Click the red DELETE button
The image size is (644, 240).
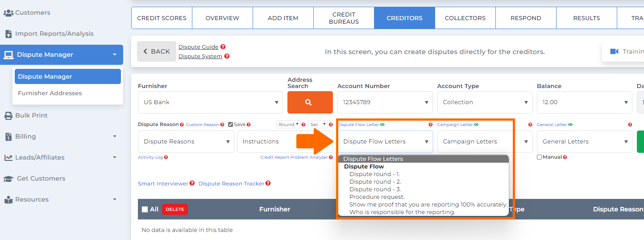[175, 209]
